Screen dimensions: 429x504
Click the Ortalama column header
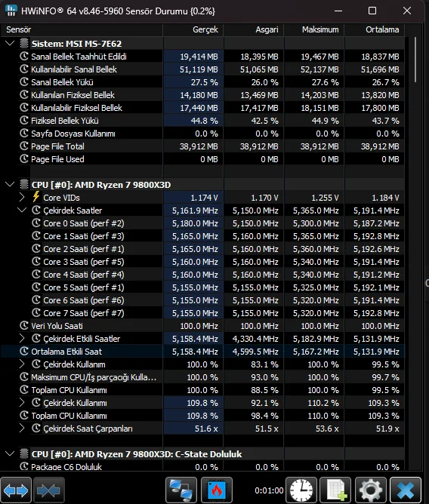(x=375, y=29)
